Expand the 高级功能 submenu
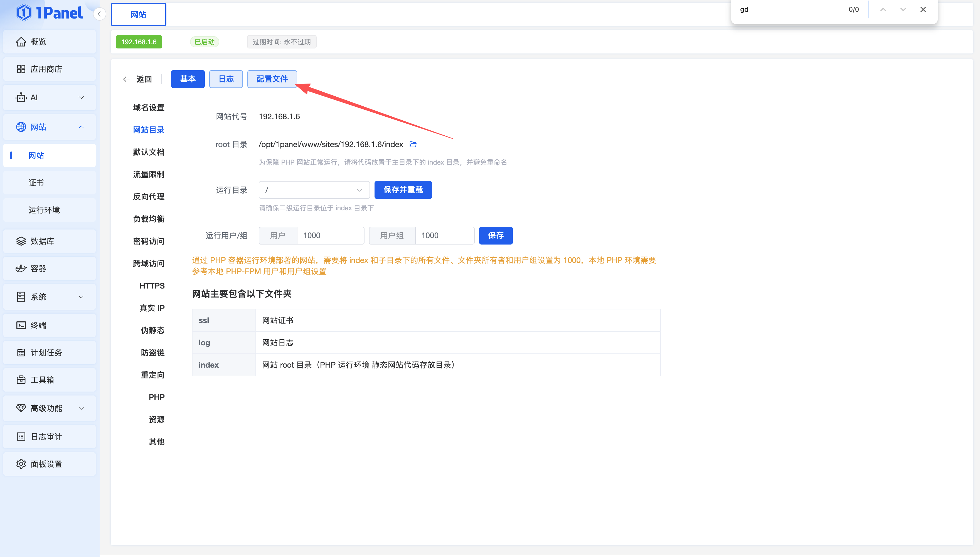Screen dimensions: 980x557 pos(81,408)
